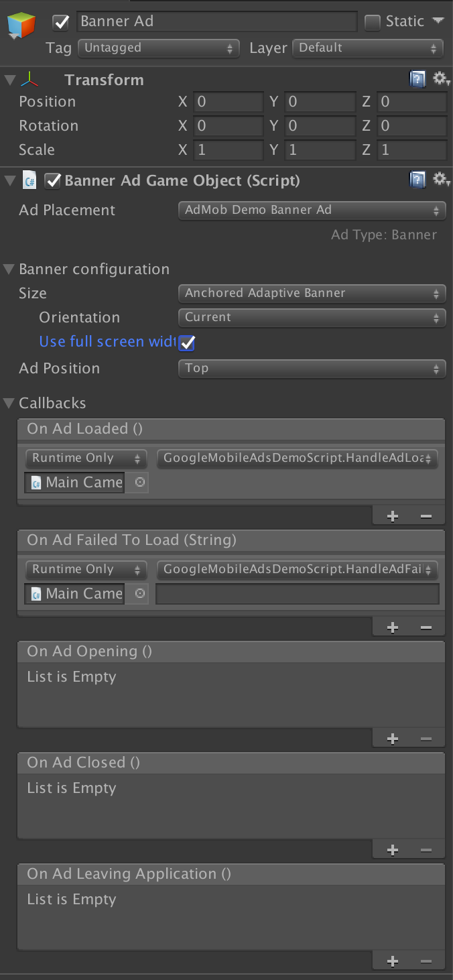453x980 pixels.
Task: Collapse the Callbacks section
Action: [x=9, y=404]
